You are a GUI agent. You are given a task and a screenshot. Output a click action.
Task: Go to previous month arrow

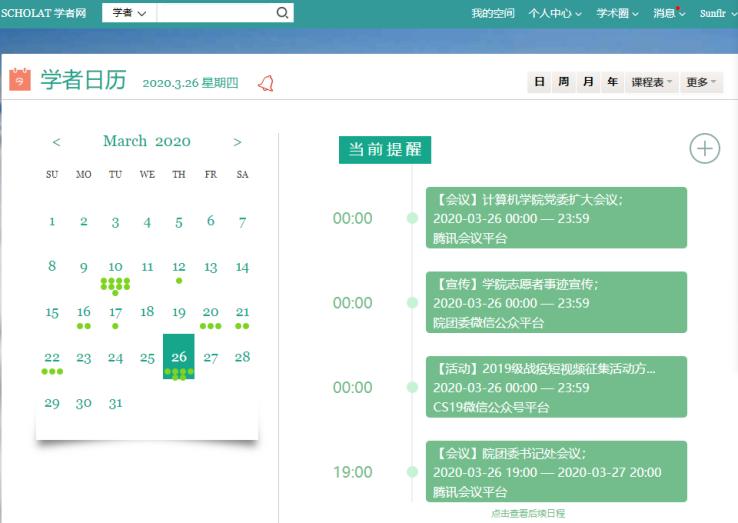point(56,142)
